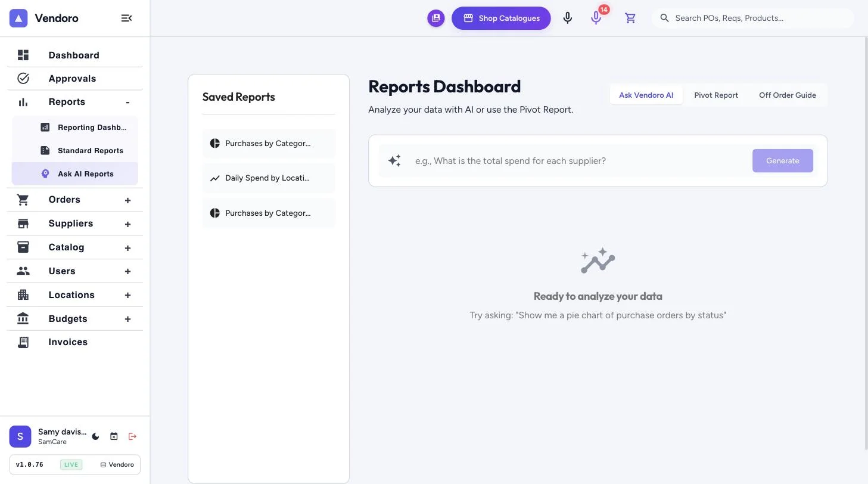868x484 pixels.
Task: Click the SamCare organization text
Action: point(52,442)
